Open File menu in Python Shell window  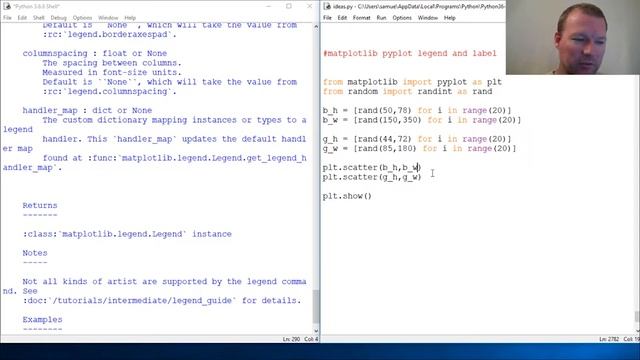pyautogui.click(x=7, y=18)
